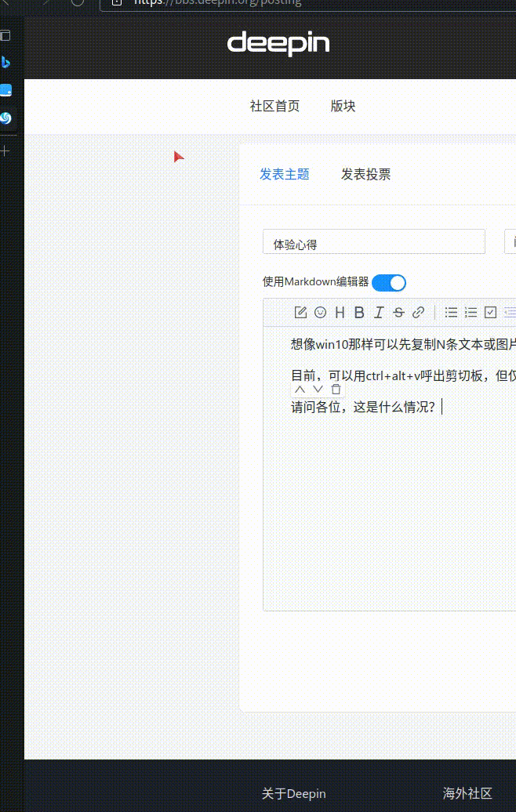The image size is (516, 812).
Task: Click the line mentioning ctrl+alt+v
Action: [403, 375]
